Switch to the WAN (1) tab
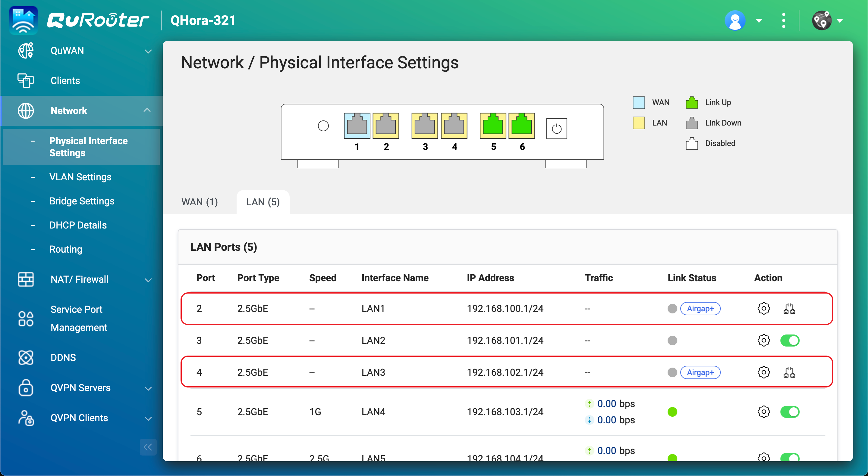The width and height of the screenshot is (868, 476). [200, 202]
